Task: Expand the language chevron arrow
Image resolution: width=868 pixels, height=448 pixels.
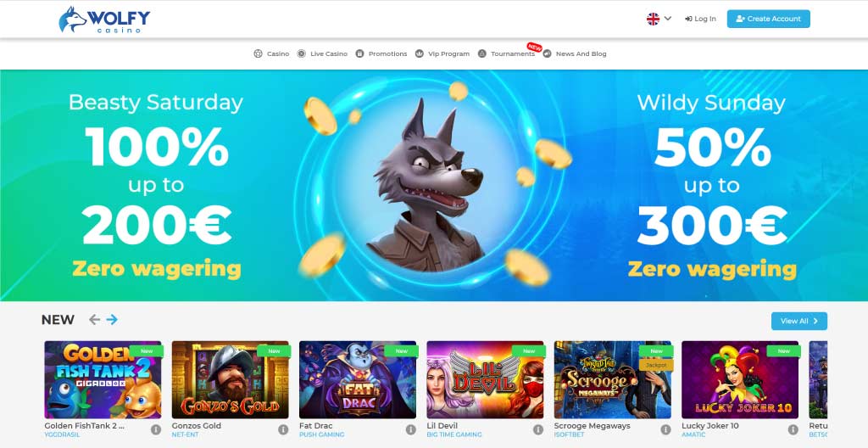Action: coord(668,19)
